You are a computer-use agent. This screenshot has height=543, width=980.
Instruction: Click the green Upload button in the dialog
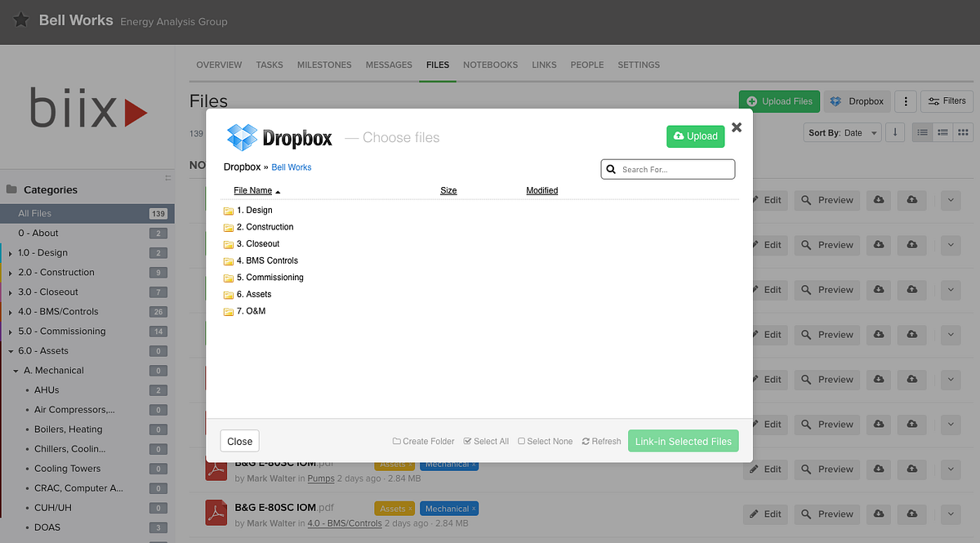695,136
